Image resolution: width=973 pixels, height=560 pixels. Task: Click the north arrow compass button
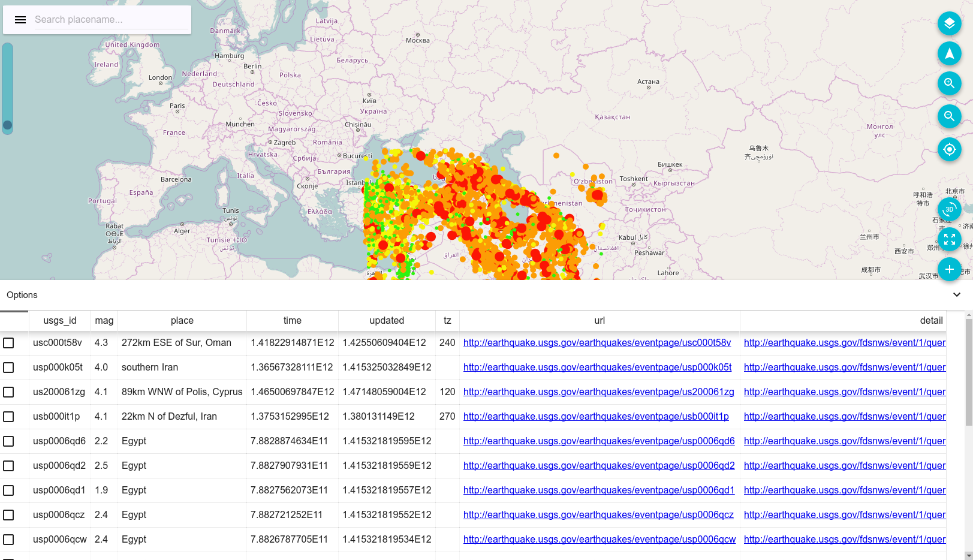pos(949,53)
